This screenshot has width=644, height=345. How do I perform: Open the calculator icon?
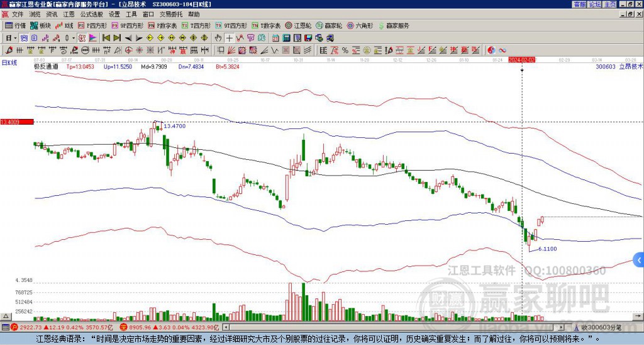286,38
